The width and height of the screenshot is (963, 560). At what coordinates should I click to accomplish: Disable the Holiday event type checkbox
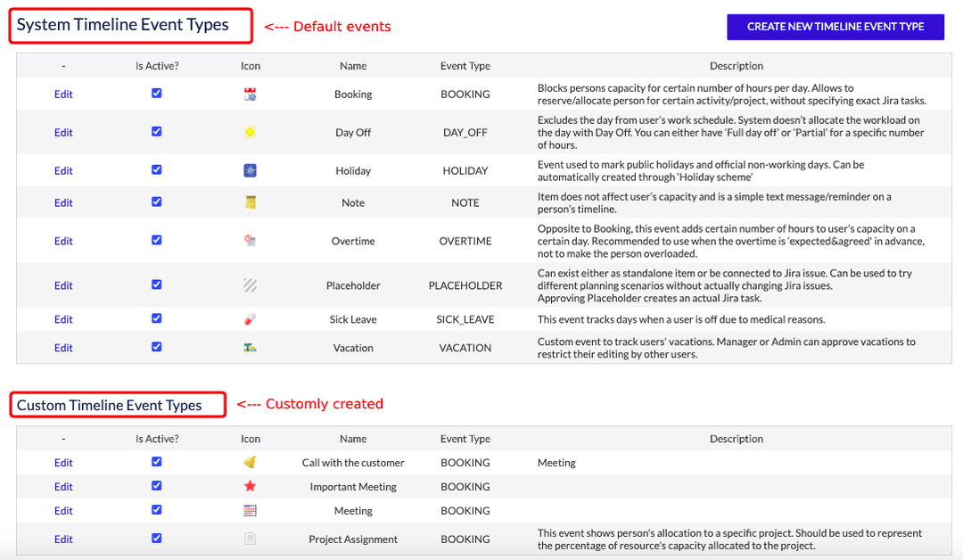pyautogui.click(x=157, y=169)
